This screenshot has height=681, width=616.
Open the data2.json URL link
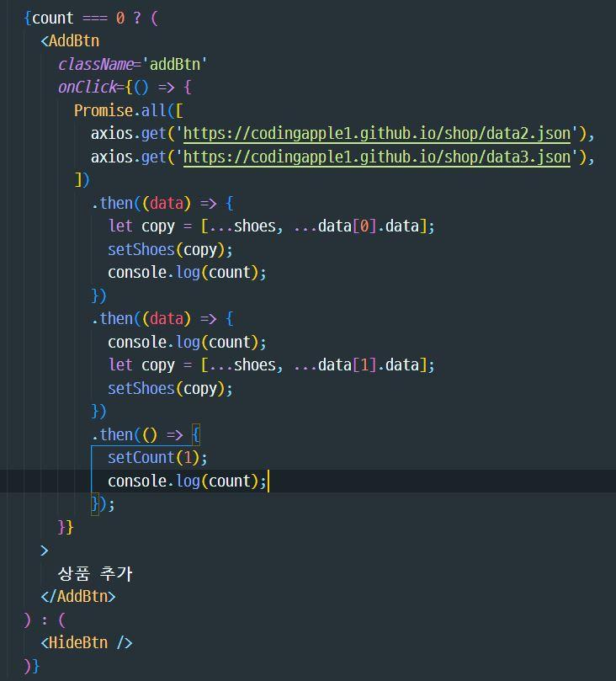pyautogui.click(x=377, y=134)
